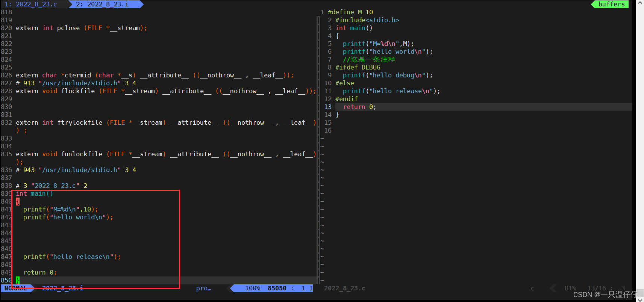Click 'int main()' in left pane
The width and height of the screenshot is (644, 302).
click(35, 193)
